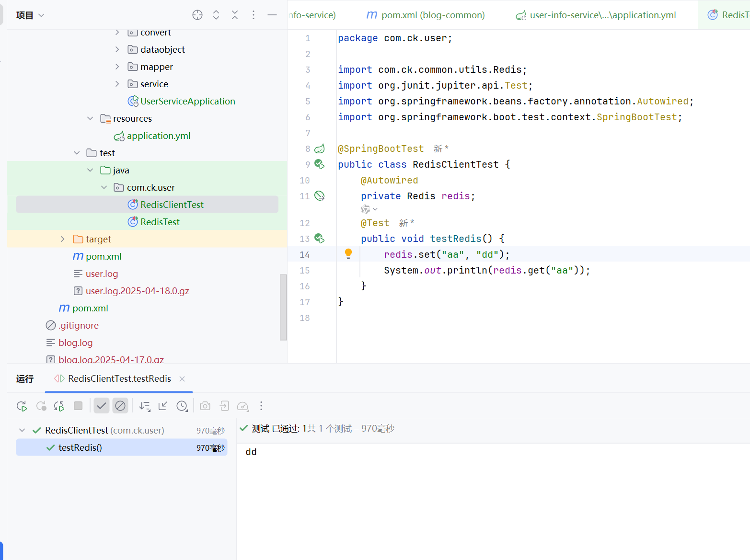This screenshot has width=750, height=560.
Task: Collapse the test folder
Action: click(77, 153)
